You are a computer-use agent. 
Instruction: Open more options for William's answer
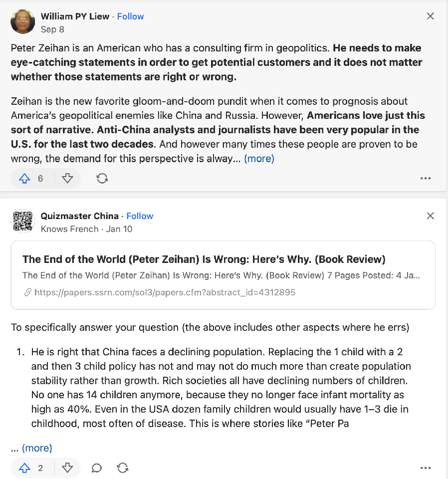click(x=425, y=178)
